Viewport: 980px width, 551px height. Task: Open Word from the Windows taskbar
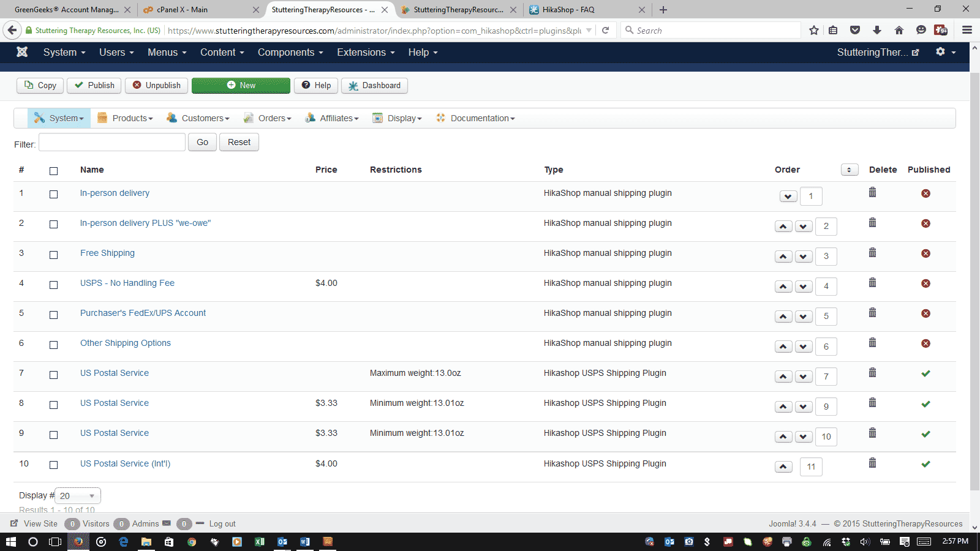[x=305, y=542]
